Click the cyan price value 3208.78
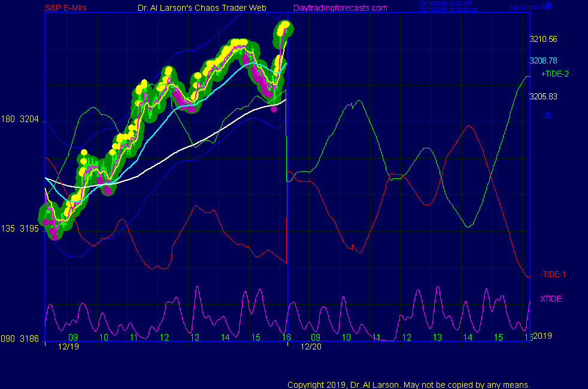This screenshot has width=588, height=389. (x=543, y=60)
